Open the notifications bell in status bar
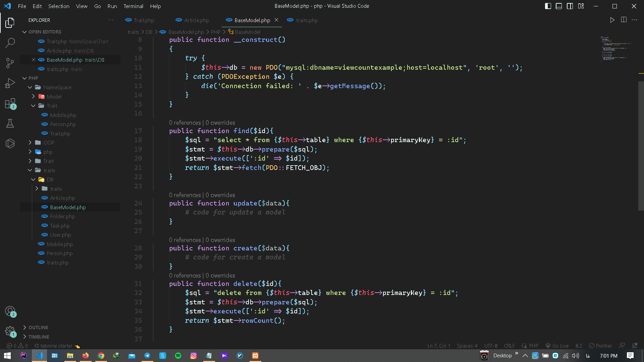Screen dimensions: 644x362 [x=635, y=346]
